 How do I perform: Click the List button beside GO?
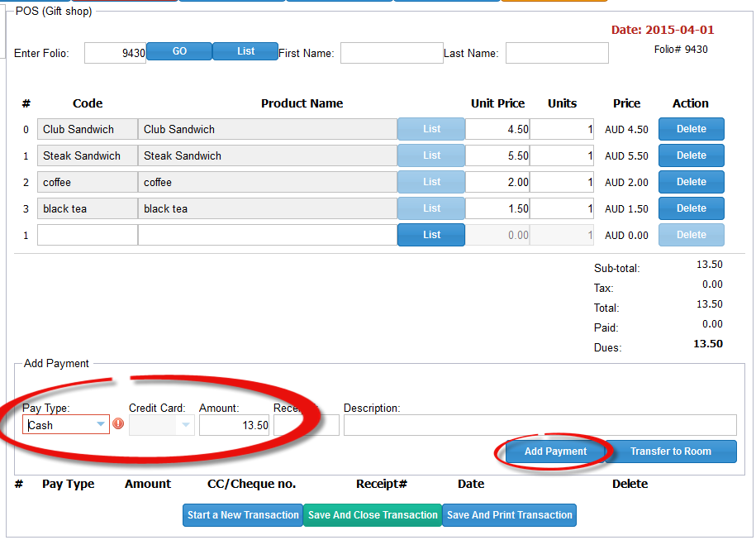pyautogui.click(x=245, y=51)
